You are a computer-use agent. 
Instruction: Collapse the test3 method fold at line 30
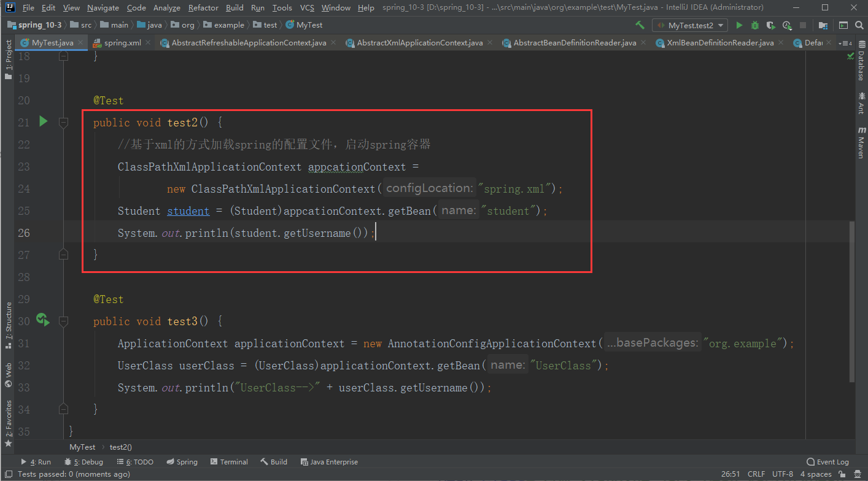pos(63,321)
